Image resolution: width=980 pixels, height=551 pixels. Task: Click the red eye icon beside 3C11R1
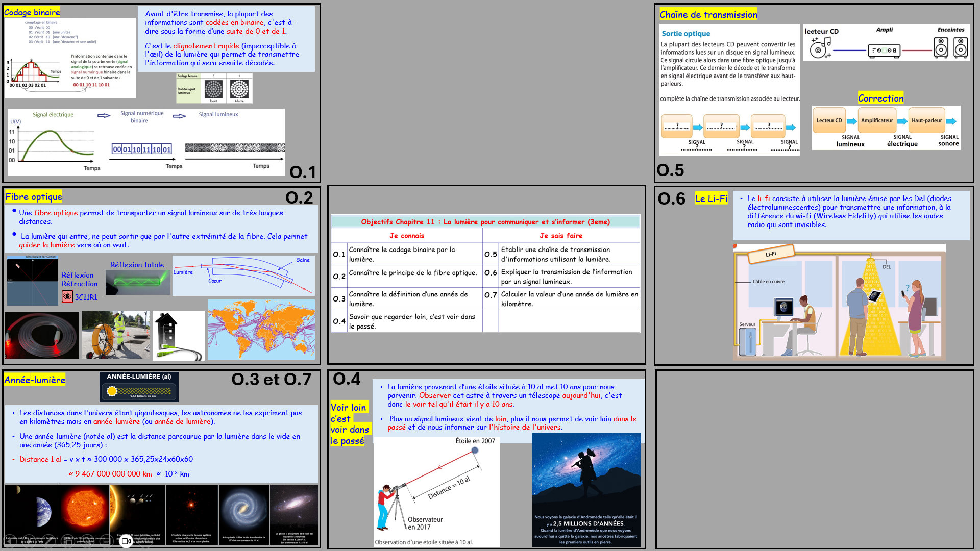click(67, 296)
